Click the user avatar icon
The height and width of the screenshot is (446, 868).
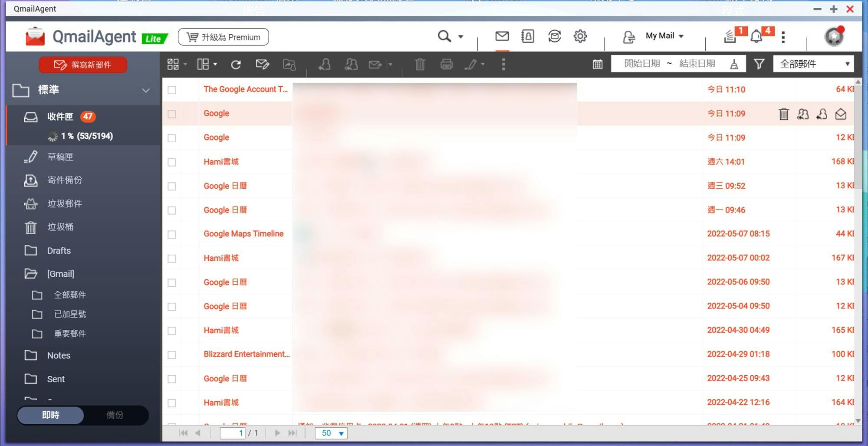point(834,36)
